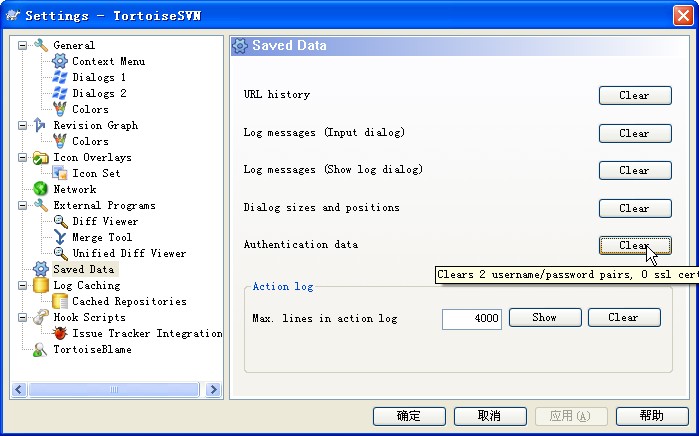This screenshot has width=699, height=436.
Task: Select the TortoiseBlame entry
Action: coord(92,350)
